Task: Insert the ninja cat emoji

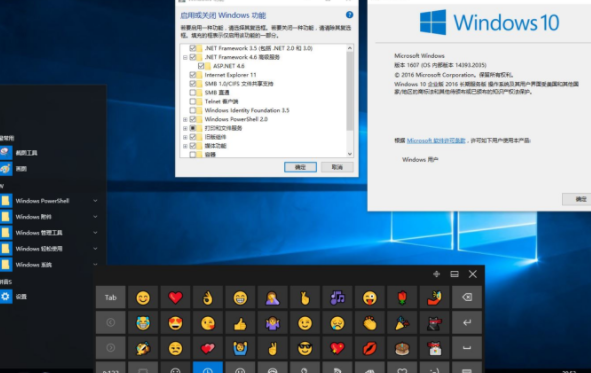Action: [435, 323]
